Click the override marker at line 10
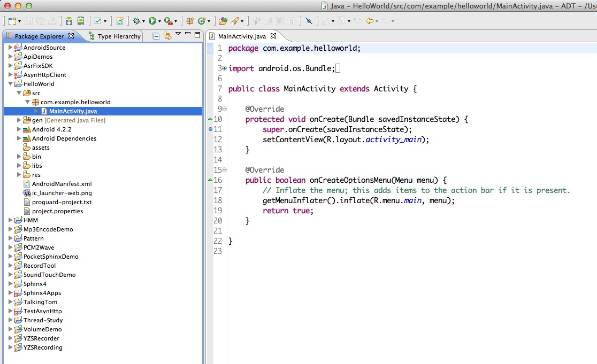The width and height of the screenshot is (597, 364). 210,119
